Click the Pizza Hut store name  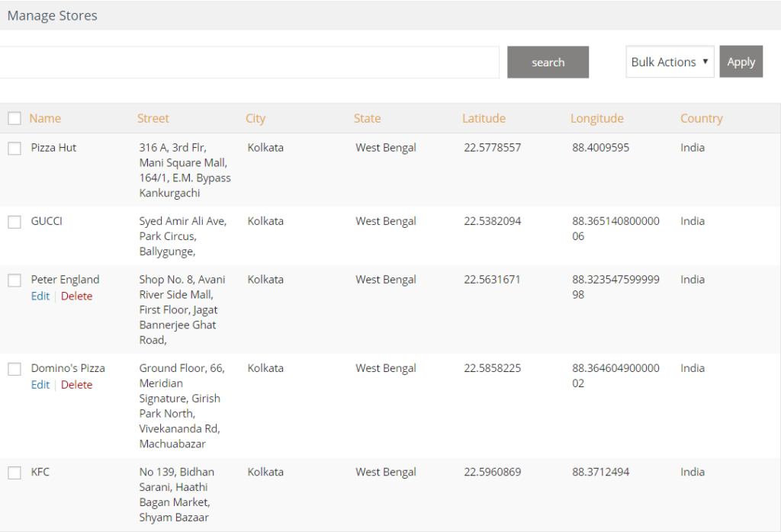[53, 148]
